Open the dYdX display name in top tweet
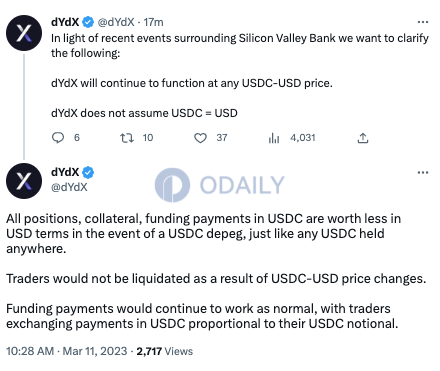The width and height of the screenshot is (440, 371). (65, 22)
